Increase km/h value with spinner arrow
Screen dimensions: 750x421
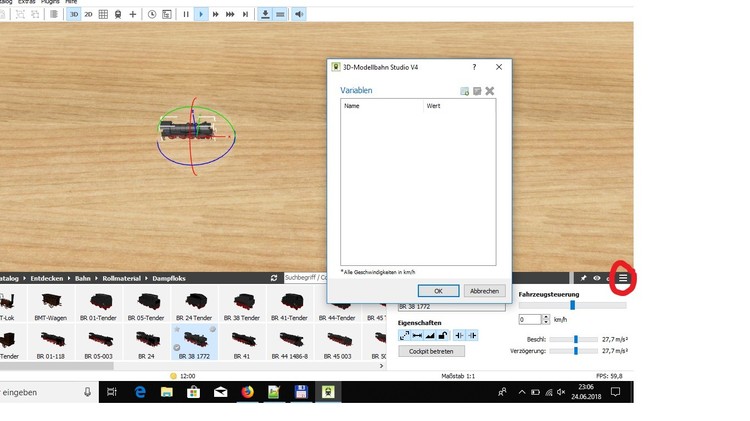tap(546, 316)
